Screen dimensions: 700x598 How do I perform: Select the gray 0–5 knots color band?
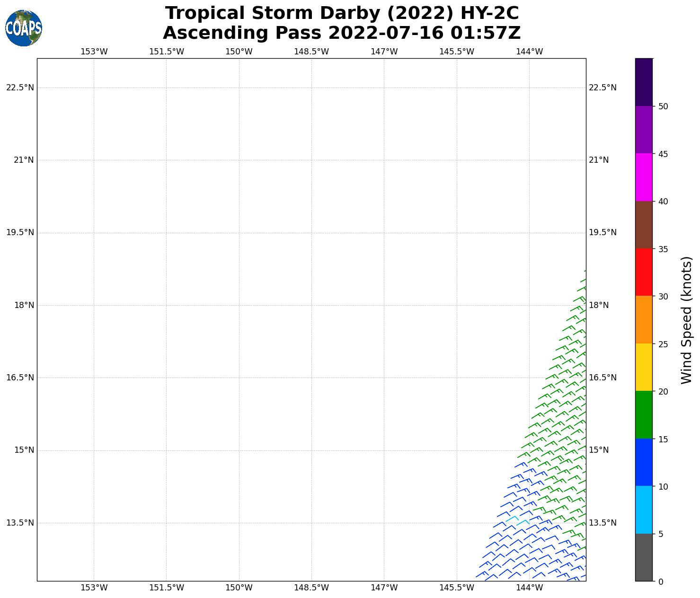pos(644,557)
